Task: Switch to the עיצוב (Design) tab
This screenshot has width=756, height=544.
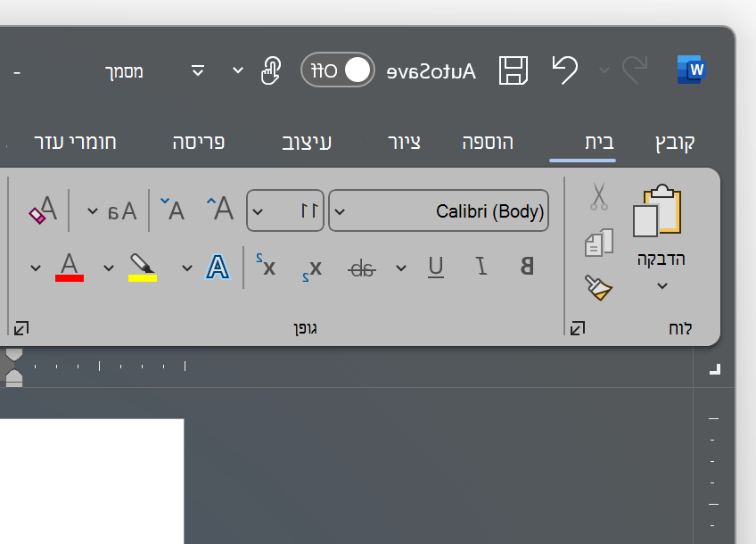Action: [307, 143]
